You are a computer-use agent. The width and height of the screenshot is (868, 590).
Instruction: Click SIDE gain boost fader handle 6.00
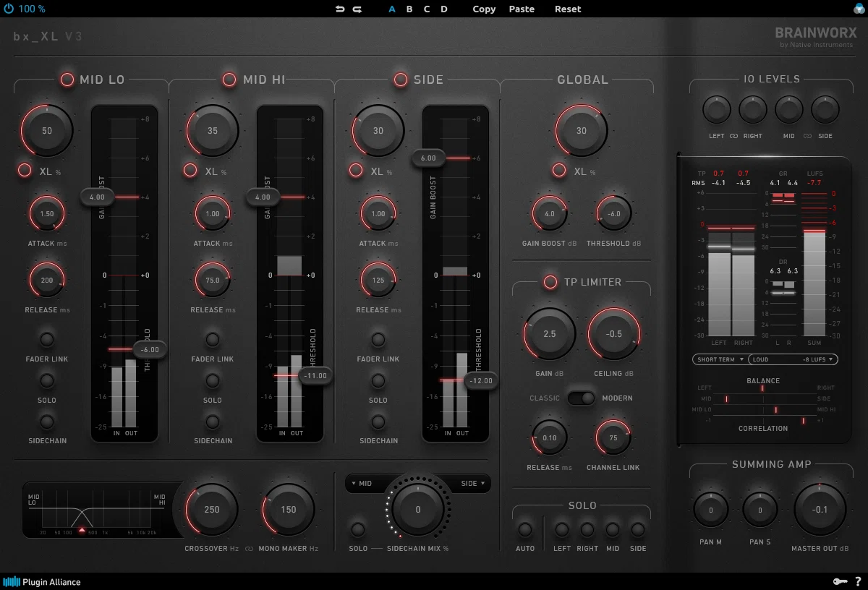click(x=428, y=158)
